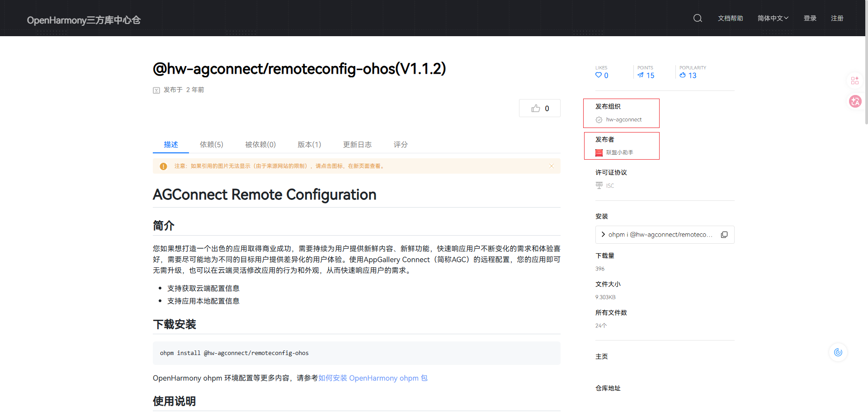Copy the ohpm install command
This screenshot has width=868, height=412.
click(724, 235)
